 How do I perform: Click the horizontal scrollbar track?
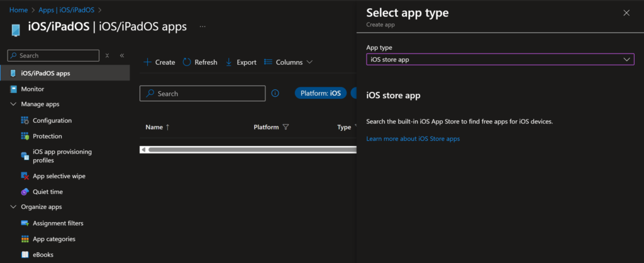point(252,150)
